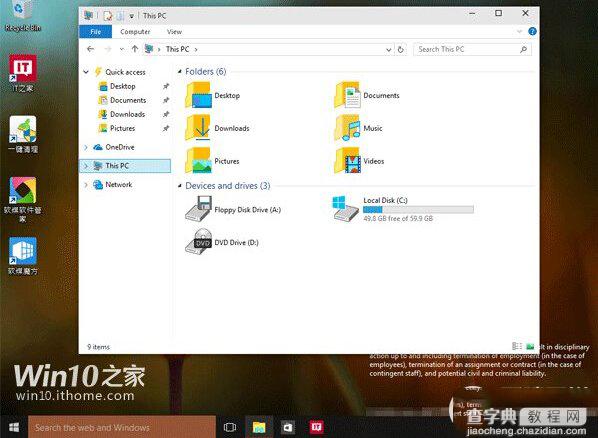Click the Folders (6) group header text
598x438 pixels.
click(x=206, y=71)
